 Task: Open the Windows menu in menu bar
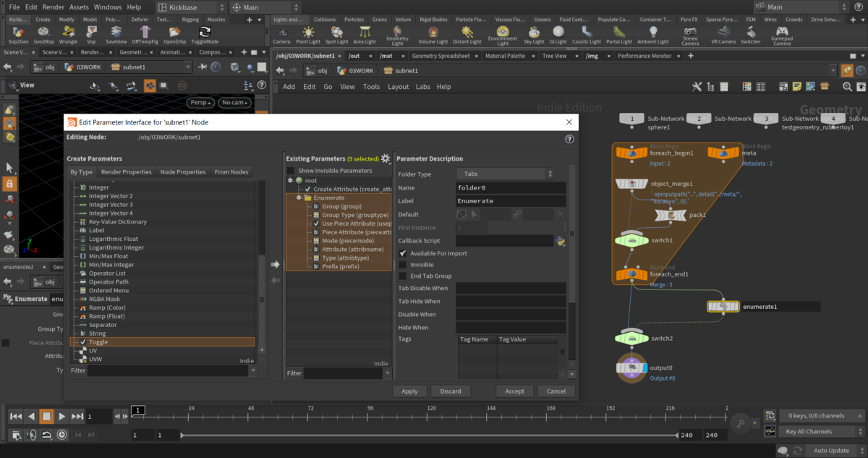coord(108,7)
